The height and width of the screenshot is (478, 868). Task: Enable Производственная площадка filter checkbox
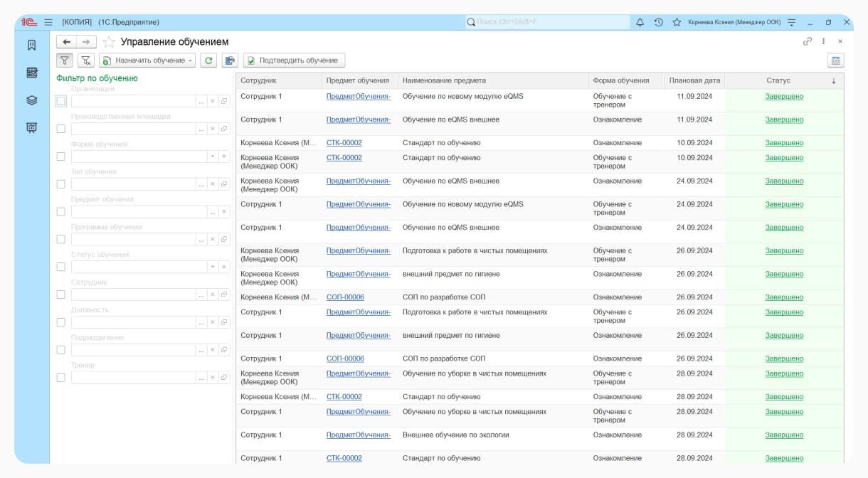[x=60, y=129]
